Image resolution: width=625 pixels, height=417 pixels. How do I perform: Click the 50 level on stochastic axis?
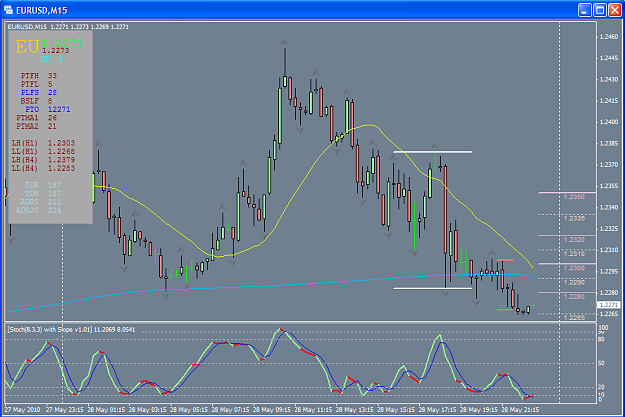pos(601,363)
